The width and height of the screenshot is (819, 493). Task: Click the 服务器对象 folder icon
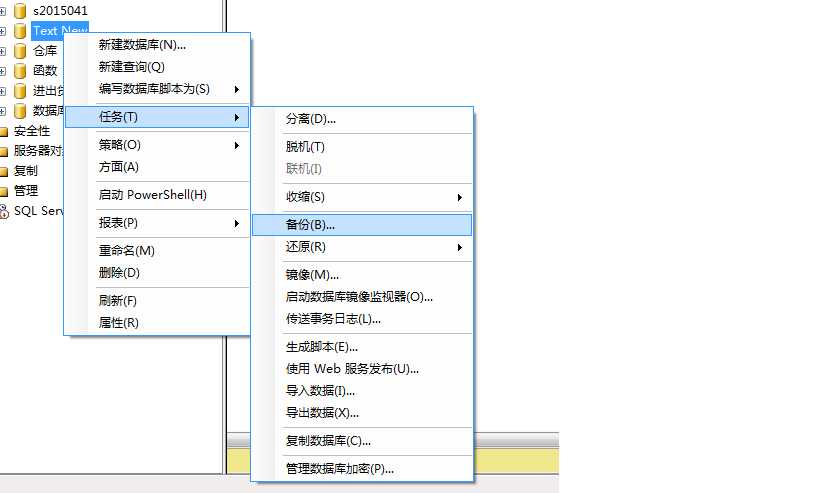(x=4, y=151)
